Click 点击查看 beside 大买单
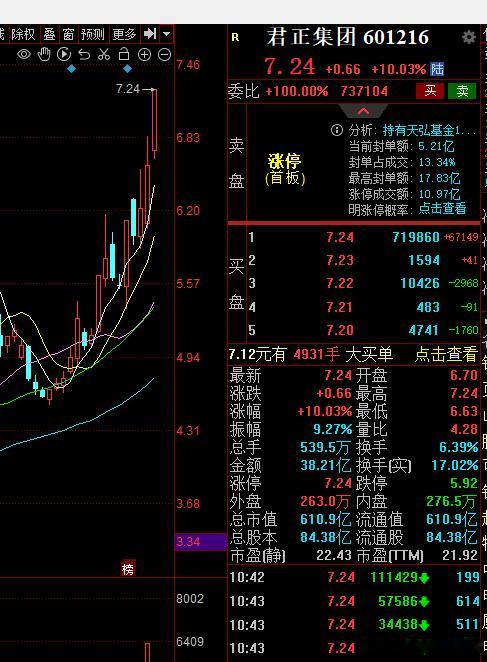 click(446, 354)
